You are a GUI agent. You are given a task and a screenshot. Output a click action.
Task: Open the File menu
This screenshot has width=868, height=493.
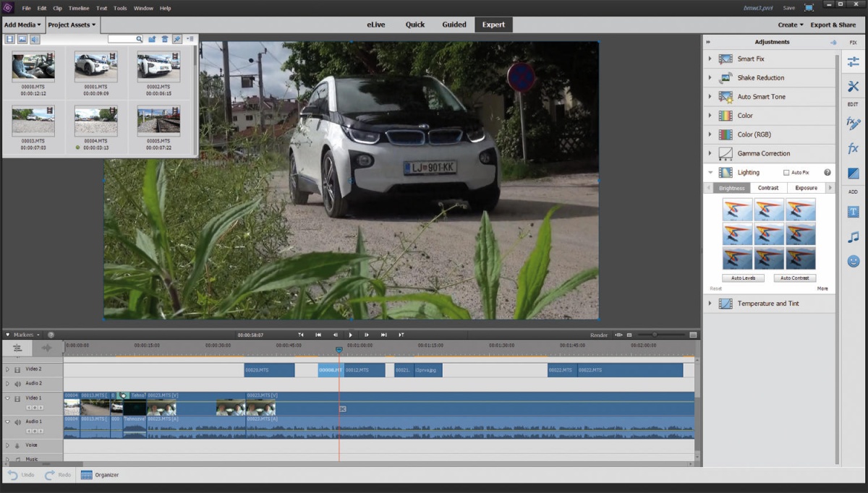pos(27,8)
